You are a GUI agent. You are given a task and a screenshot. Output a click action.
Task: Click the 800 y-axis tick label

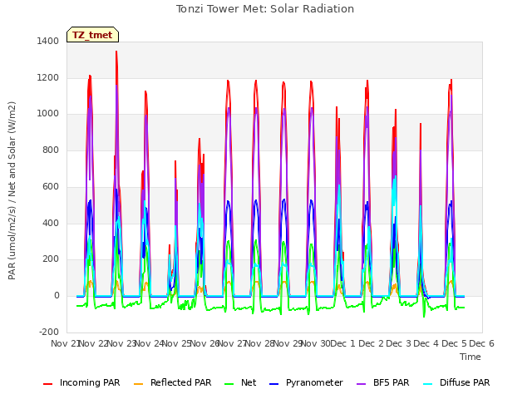51,150
